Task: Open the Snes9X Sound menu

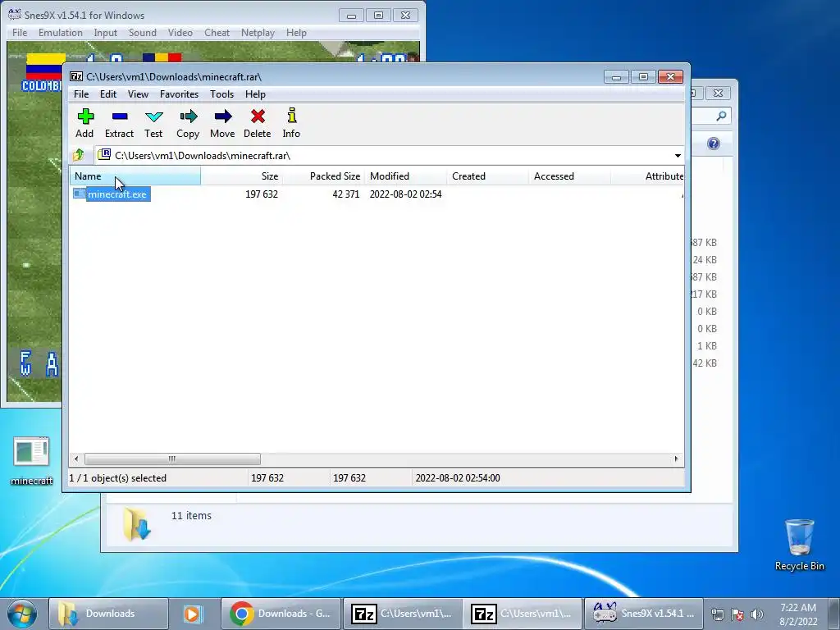Action: click(143, 33)
